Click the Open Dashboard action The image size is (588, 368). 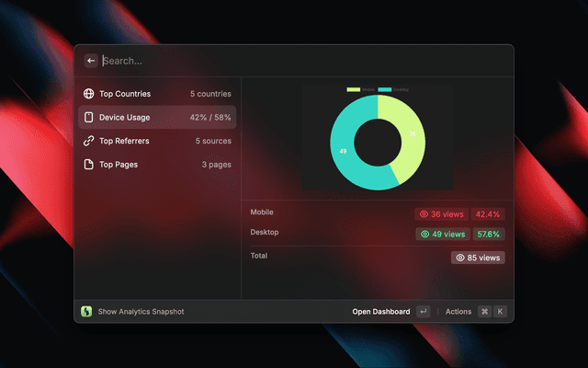click(380, 312)
